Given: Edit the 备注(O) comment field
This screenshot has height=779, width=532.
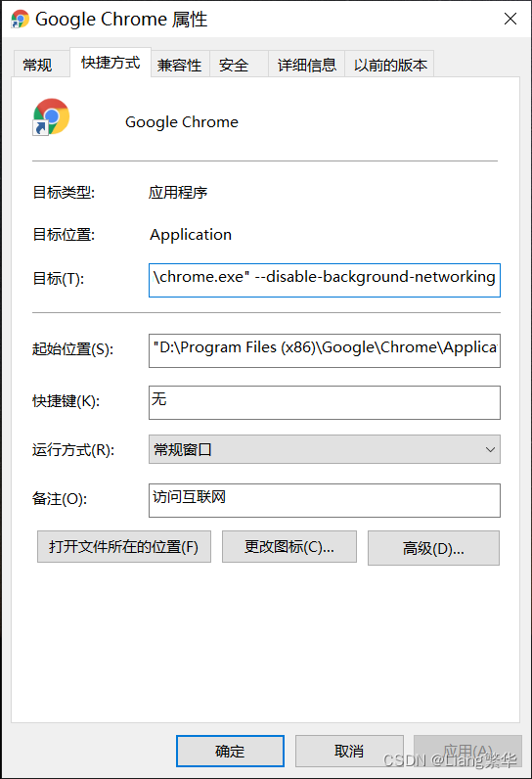Looking at the screenshot, I should (325, 500).
